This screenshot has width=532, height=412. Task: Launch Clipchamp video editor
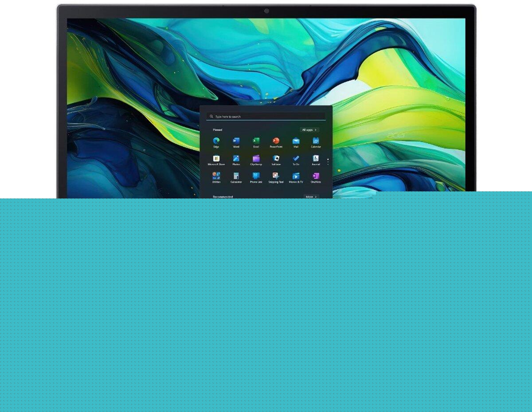pyautogui.click(x=256, y=159)
